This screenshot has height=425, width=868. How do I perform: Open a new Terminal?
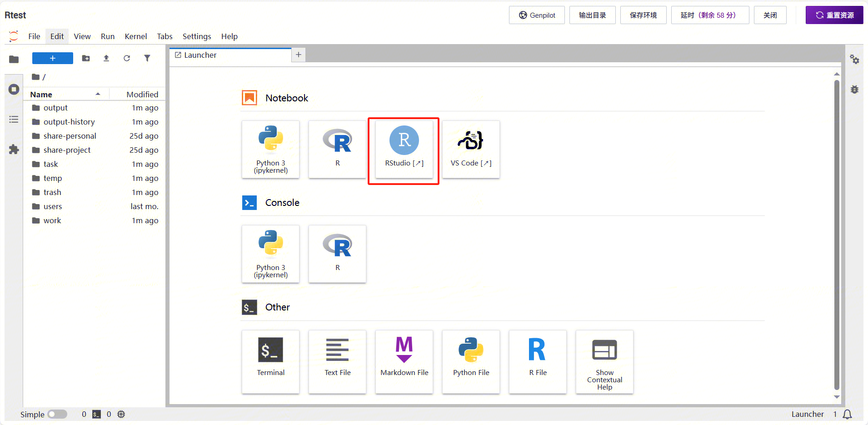(270, 362)
